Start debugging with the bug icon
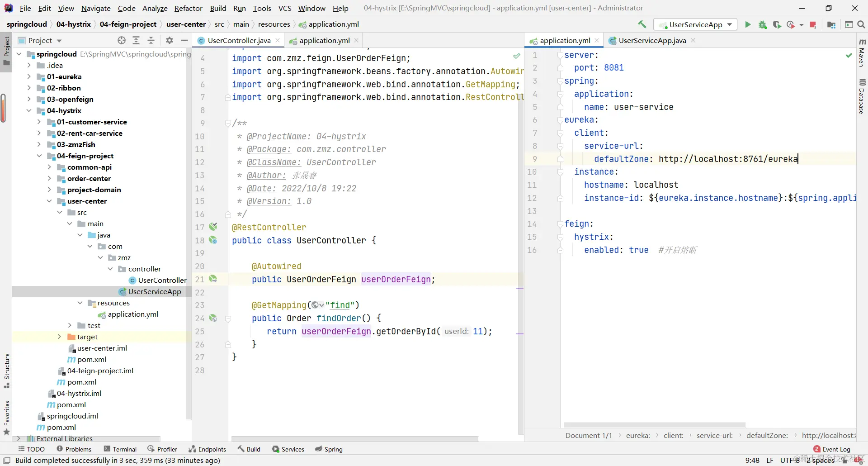The image size is (868, 466). [x=763, y=24]
